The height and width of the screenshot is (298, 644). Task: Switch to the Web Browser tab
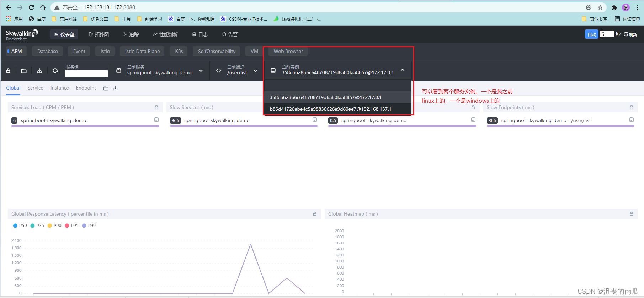[x=288, y=51]
